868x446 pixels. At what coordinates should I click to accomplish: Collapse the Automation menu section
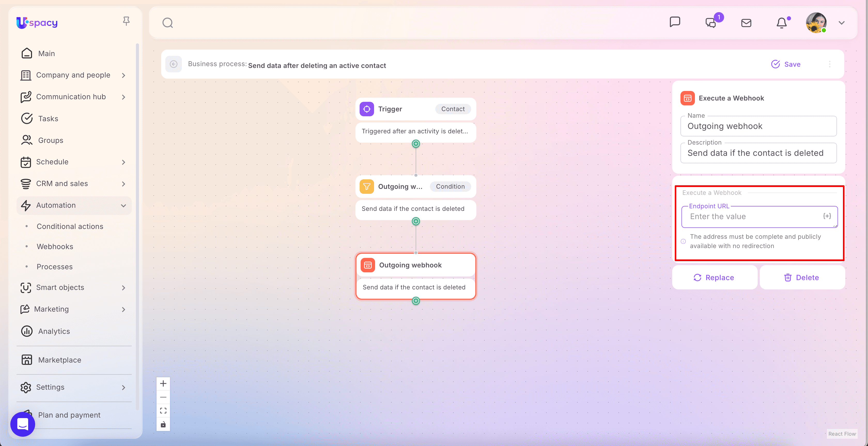[123, 205]
